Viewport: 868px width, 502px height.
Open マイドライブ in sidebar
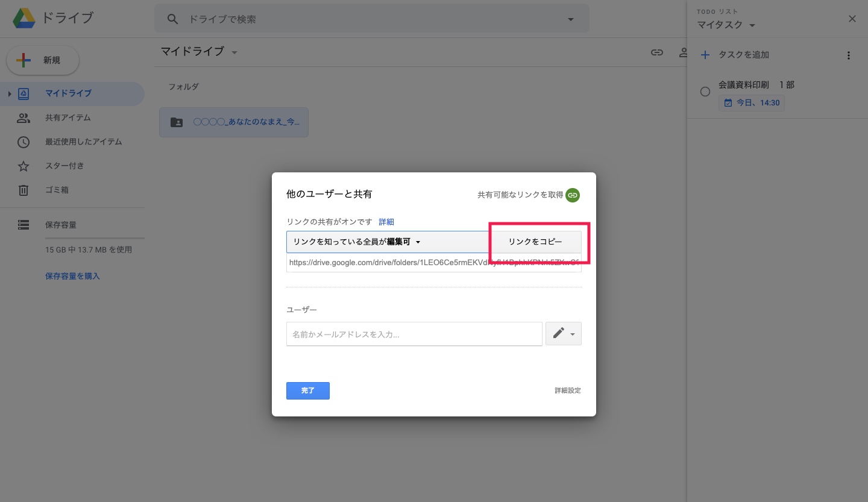coord(72,93)
